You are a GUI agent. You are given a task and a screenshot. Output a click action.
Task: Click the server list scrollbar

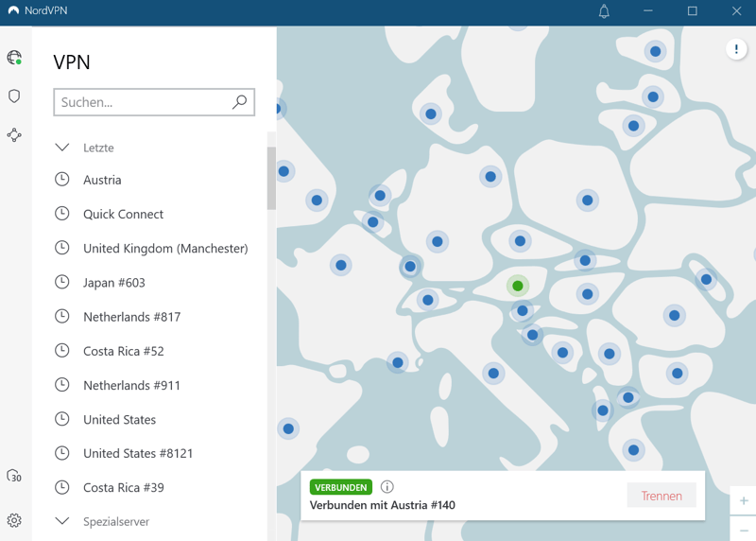point(271,180)
